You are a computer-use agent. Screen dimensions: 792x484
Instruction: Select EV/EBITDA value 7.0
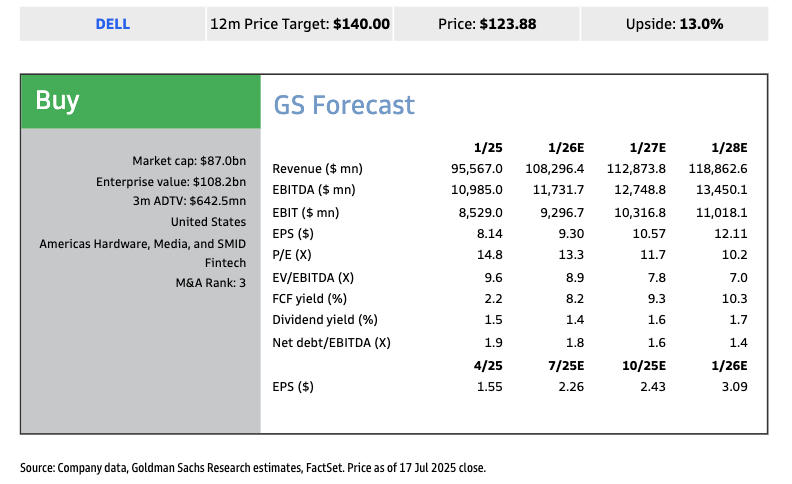(738, 278)
